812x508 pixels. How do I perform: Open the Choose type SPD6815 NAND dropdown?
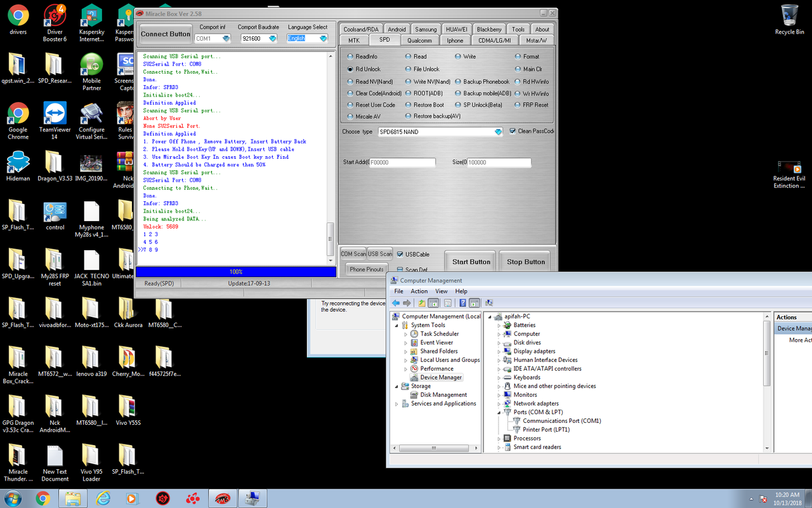(498, 132)
